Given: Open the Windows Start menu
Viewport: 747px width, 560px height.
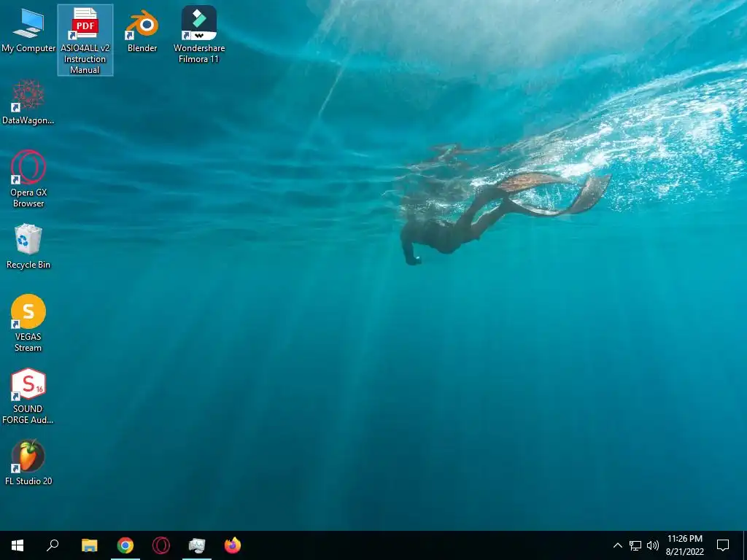Looking at the screenshot, I should 18,545.
